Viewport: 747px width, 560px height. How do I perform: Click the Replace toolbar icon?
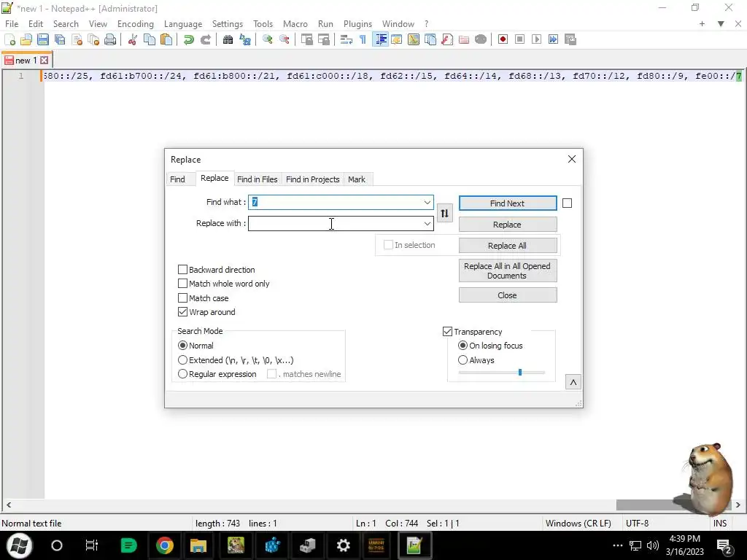pyautogui.click(x=245, y=39)
